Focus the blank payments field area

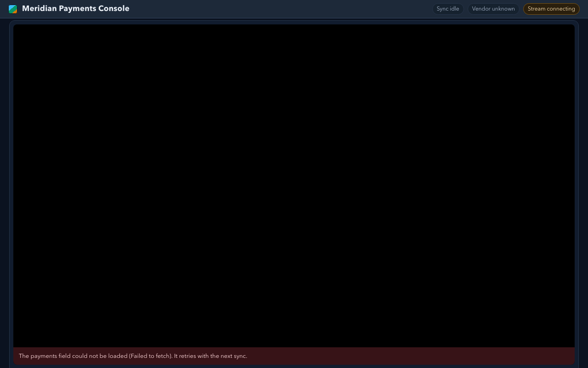pos(294,186)
